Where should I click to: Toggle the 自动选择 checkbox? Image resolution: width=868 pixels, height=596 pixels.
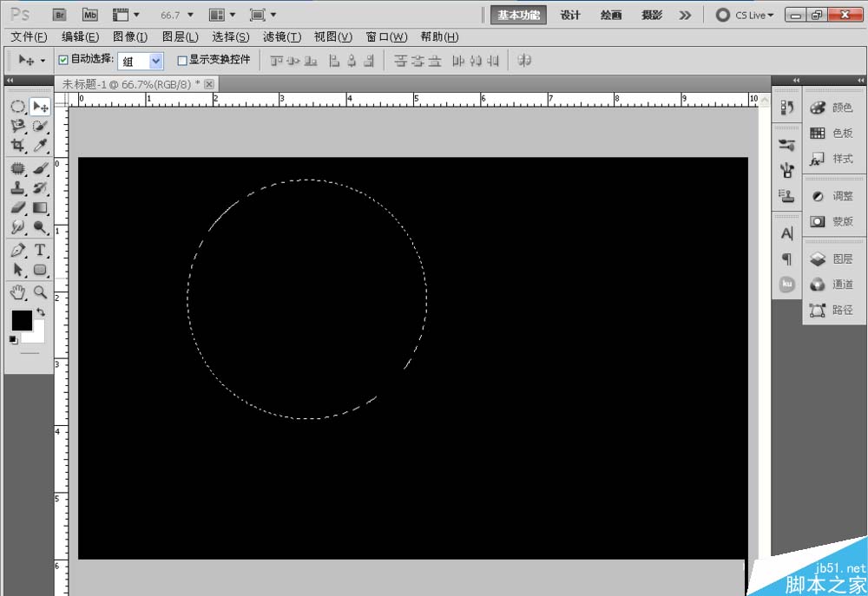coord(63,60)
